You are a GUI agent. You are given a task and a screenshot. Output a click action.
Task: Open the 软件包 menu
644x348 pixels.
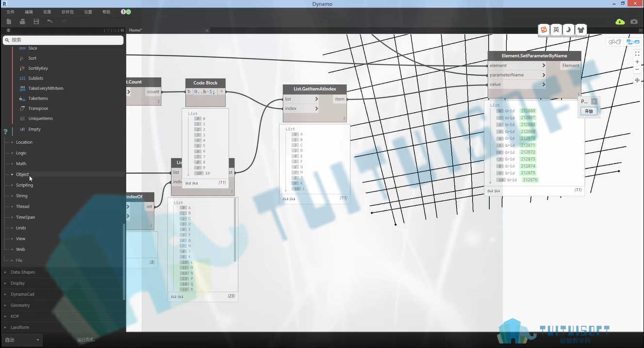point(68,12)
